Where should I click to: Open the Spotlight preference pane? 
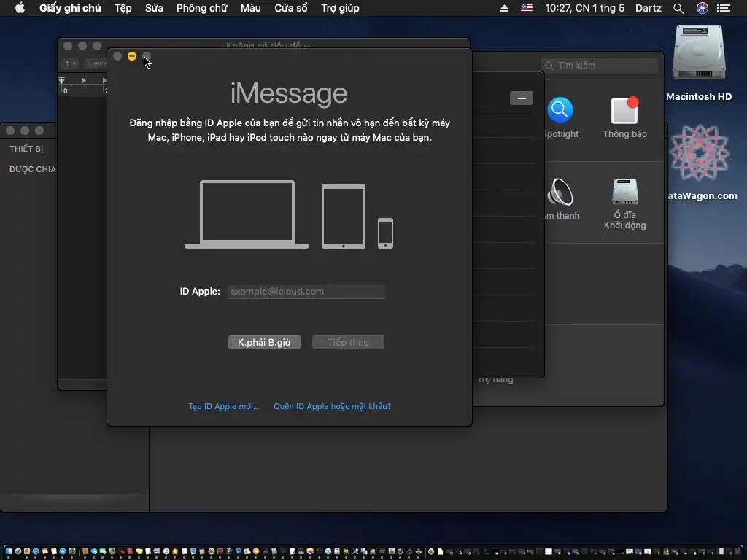[x=560, y=117]
